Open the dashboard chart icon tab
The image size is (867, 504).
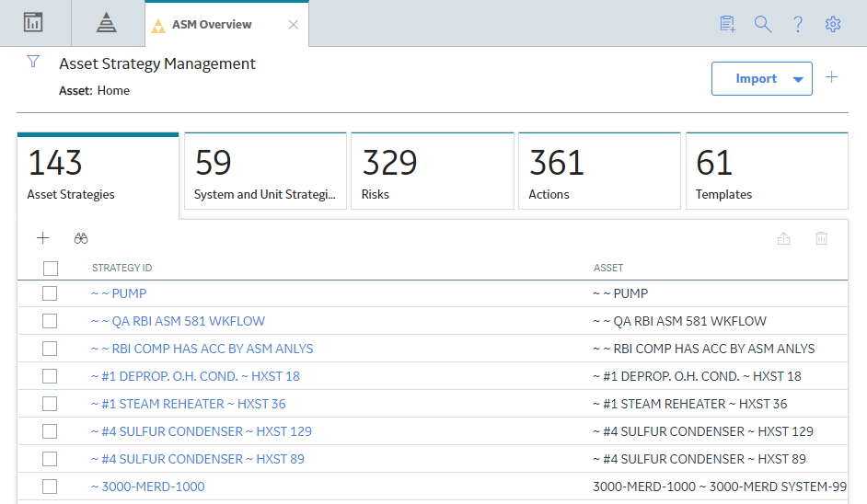click(33, 23)
